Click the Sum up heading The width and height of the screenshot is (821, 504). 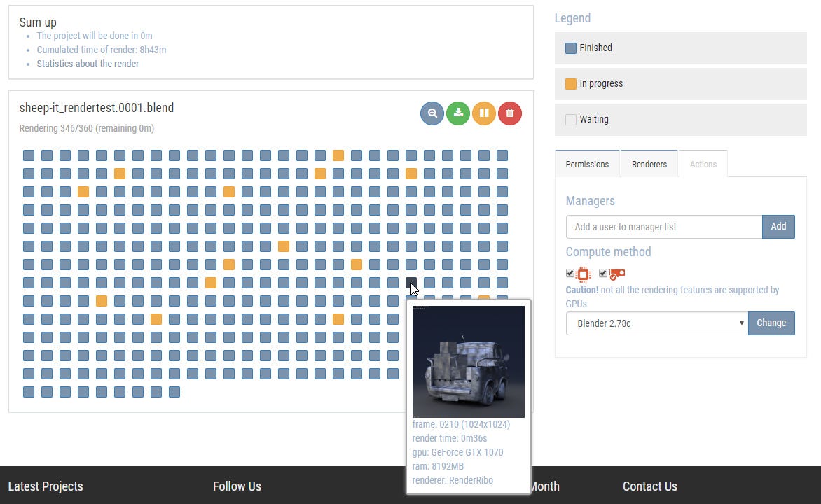38,22
